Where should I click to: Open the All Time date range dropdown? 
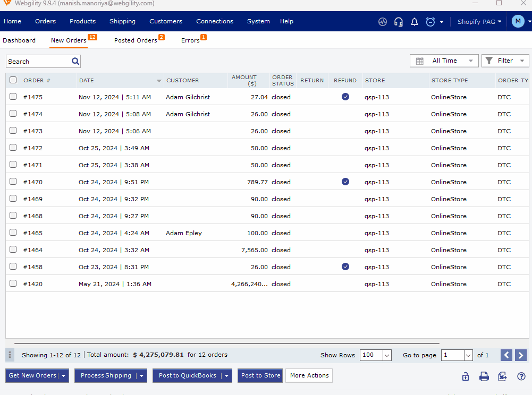click(444, 61)
